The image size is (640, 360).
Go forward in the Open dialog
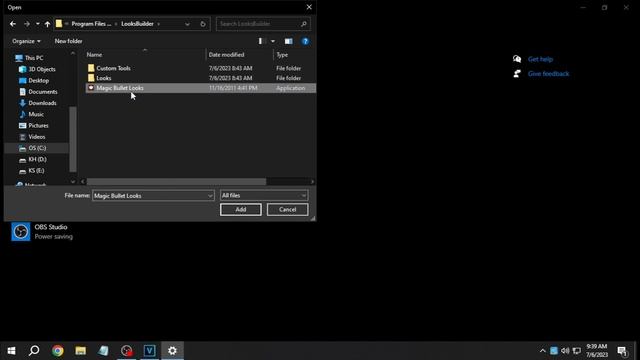coord(27,24)
